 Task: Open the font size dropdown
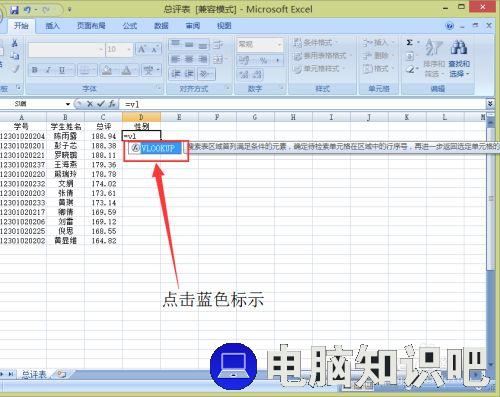pyautogui.click(x=129, y=50)
